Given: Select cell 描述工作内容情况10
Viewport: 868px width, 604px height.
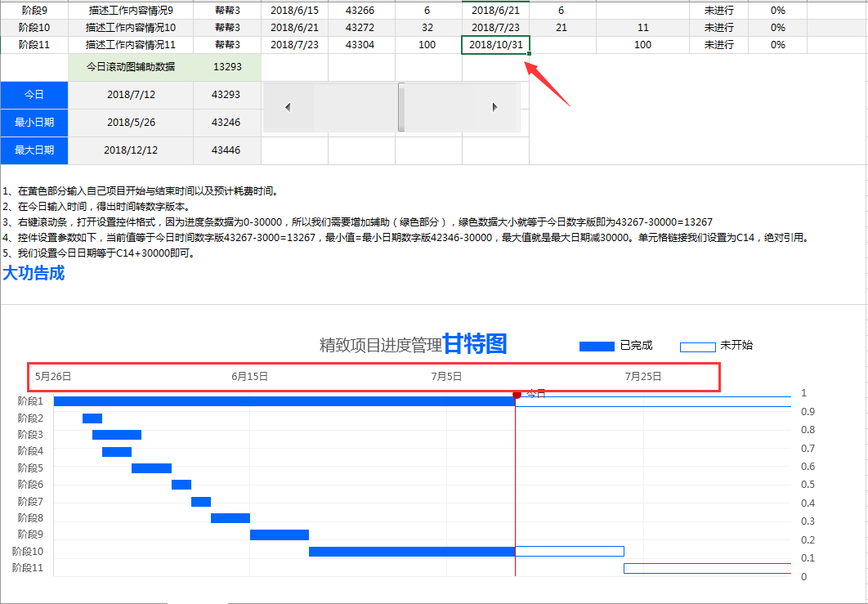Looking at the screenshot, I should [131, 28].
